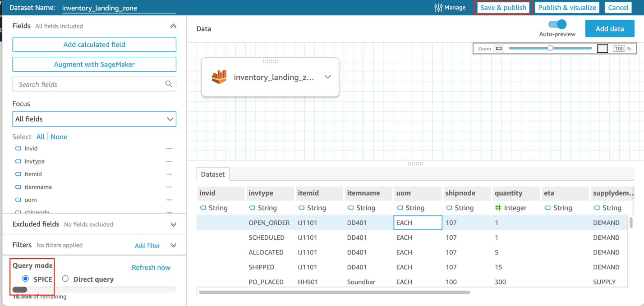Open options menu for itemid field

point(169,174)
